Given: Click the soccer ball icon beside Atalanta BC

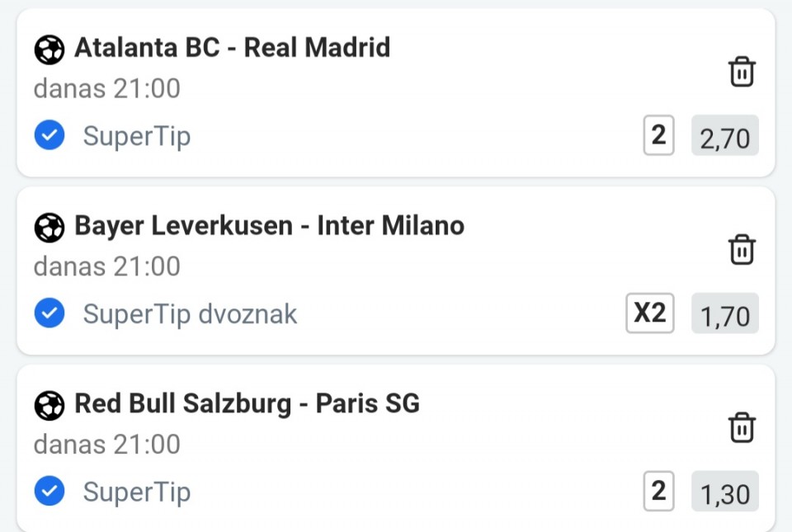Looking at the screenshot, I should (x=49, y=49).
